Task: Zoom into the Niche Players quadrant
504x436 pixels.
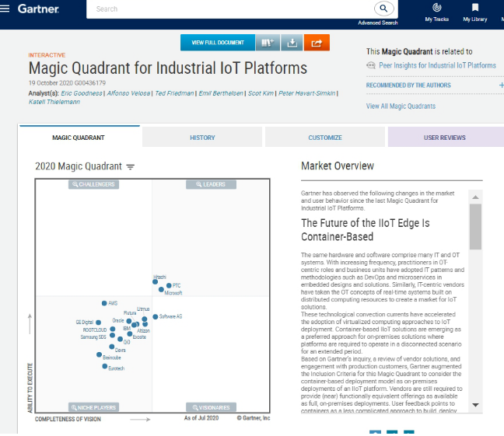Action: (93, 407)
